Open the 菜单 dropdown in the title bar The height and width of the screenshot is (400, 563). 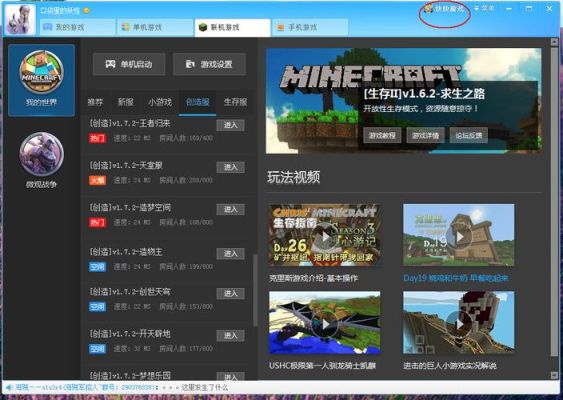click(x=484, y=8)
